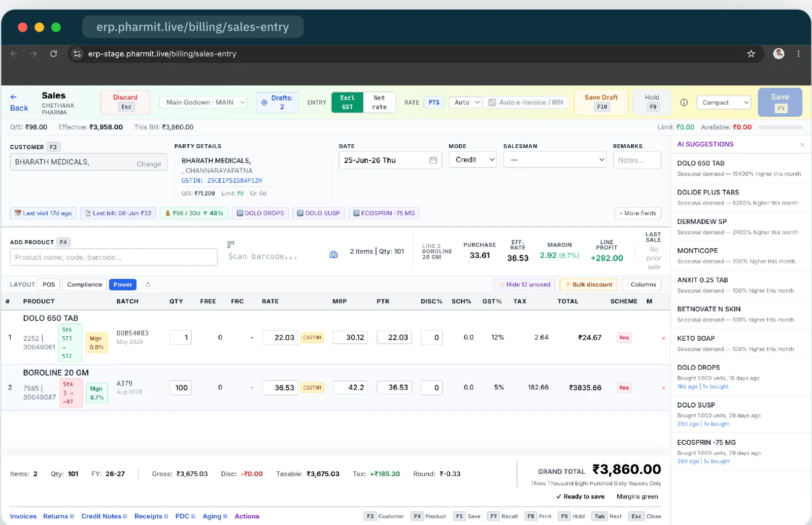Click the browser reload icon

point(53,53)
